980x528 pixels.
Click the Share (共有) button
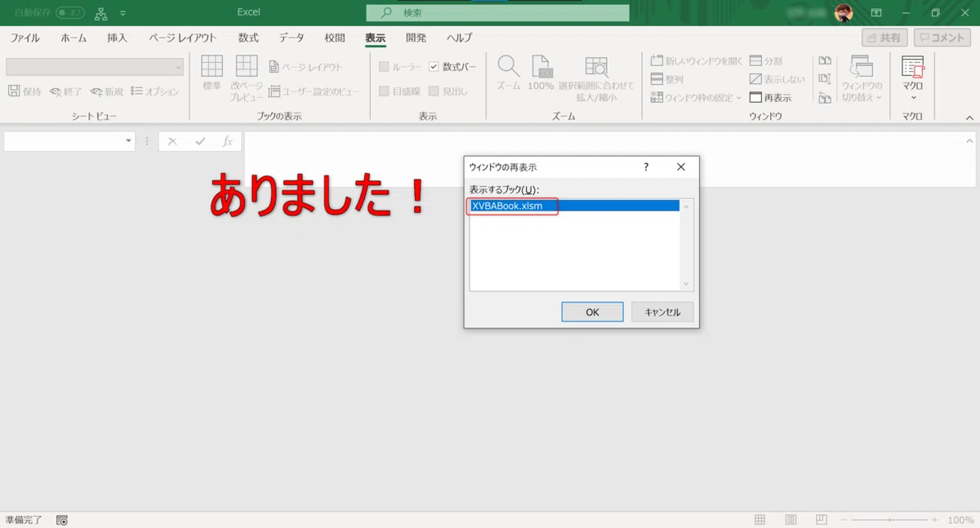885,38
